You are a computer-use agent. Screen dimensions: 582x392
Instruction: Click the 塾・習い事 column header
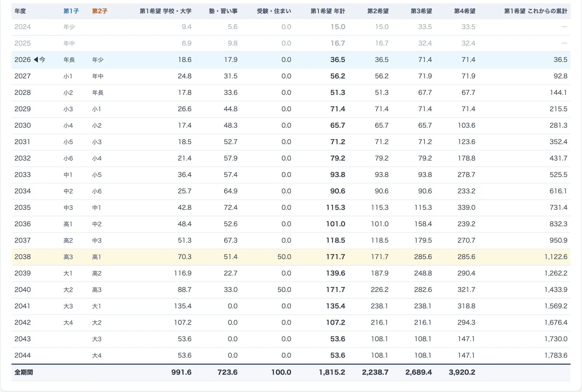pos(223,11)
